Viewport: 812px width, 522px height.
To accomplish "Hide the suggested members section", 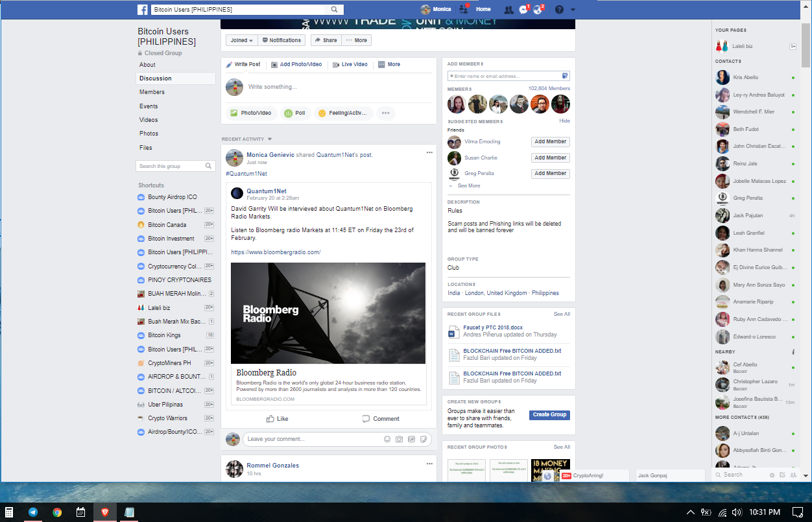I will (x=565, y=121).
